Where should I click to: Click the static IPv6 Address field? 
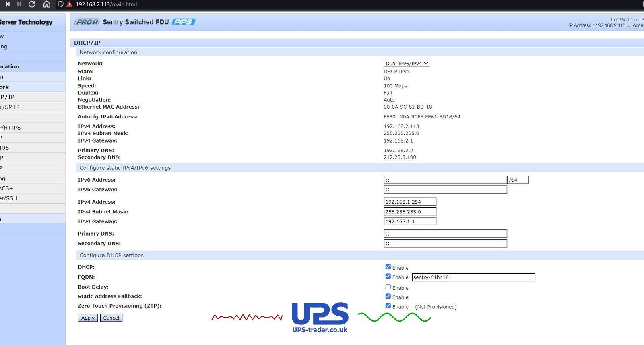tap(445, 180)
